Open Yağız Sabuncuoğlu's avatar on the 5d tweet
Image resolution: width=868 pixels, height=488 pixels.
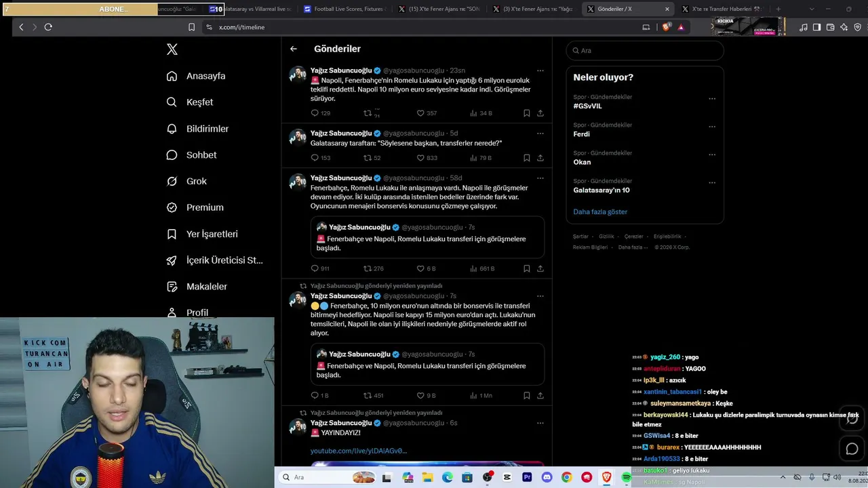[x=298, y=138]
